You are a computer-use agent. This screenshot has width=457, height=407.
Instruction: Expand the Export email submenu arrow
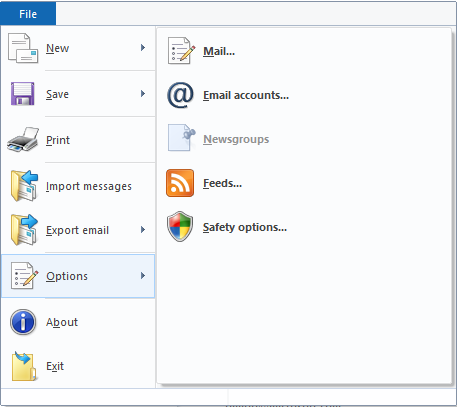click(143, 230)
